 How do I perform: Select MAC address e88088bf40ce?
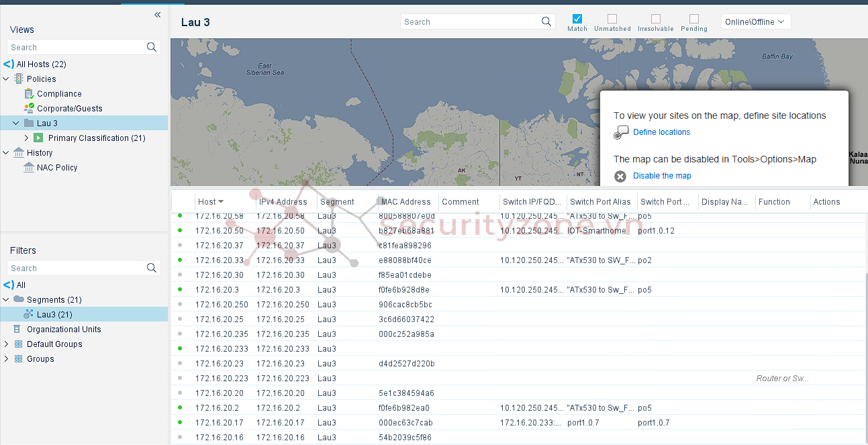(x=405, y=260)
